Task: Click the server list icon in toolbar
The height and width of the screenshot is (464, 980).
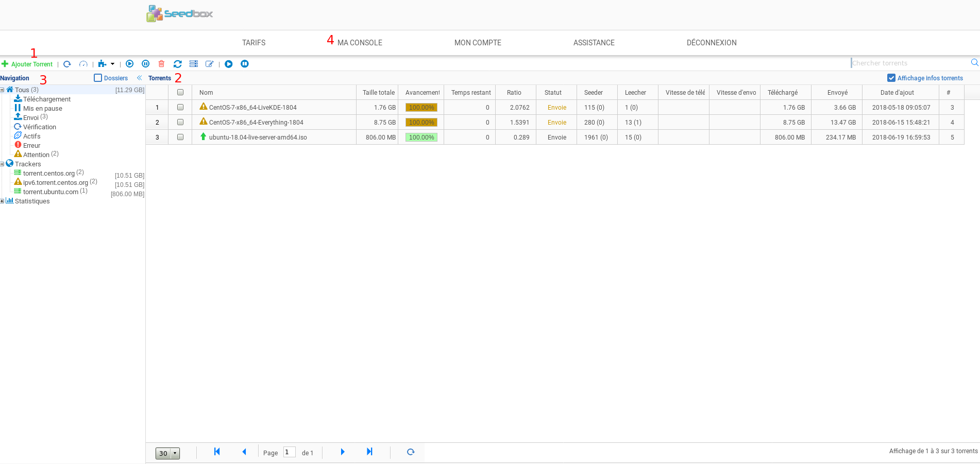Action: pos(194,64)
